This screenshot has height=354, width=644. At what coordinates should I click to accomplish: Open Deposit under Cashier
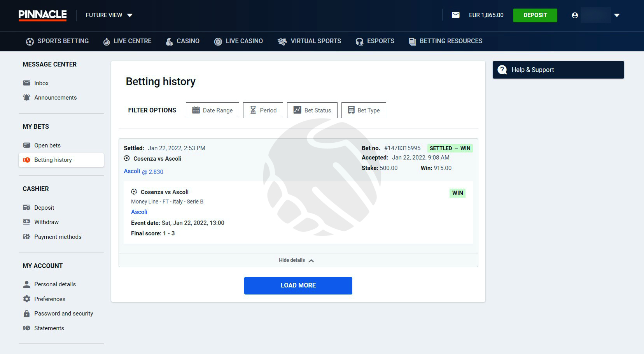coord(44,208)
